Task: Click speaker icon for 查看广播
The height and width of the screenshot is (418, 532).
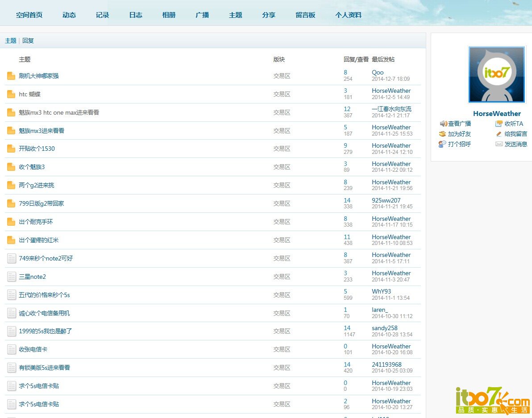Action: [x=443, y=124]
